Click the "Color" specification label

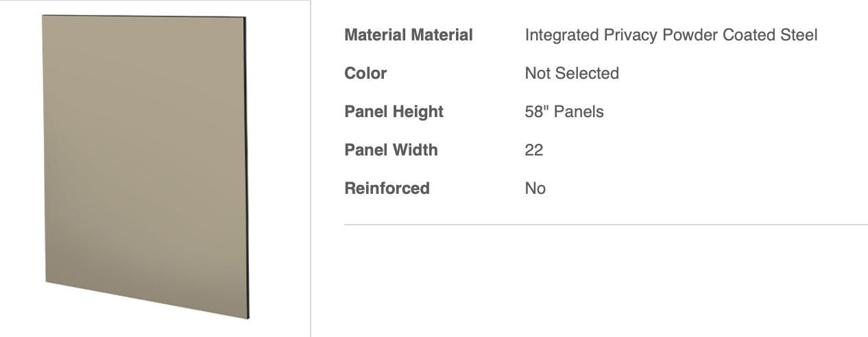[x=365, y=73]
